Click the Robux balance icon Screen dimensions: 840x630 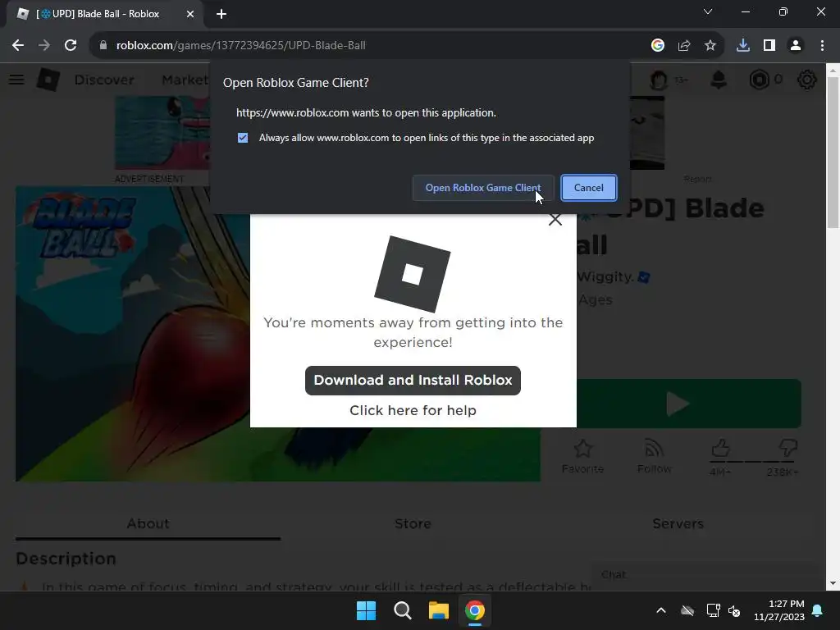pyautogui.click(x=759, y=80)
